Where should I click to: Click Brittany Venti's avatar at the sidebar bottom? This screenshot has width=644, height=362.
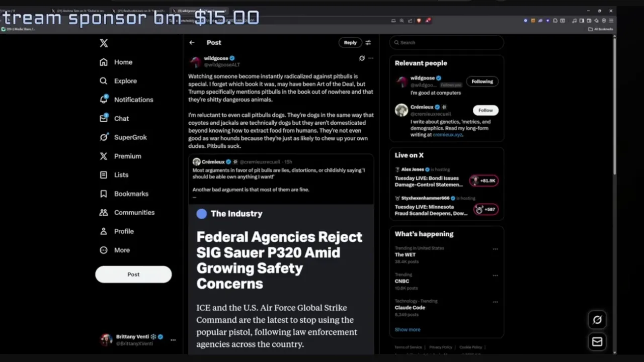(106, 340)
